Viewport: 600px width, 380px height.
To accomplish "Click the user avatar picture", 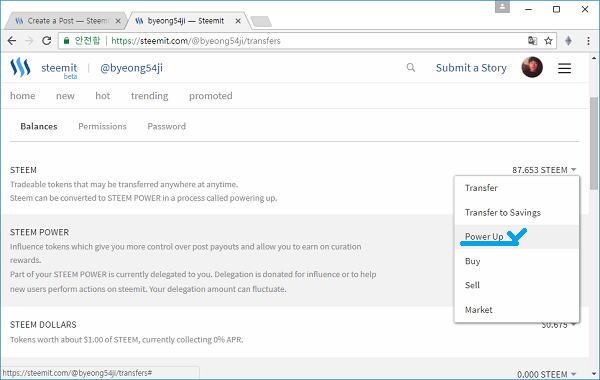I will pyautogui.click(x=532, y=67).
